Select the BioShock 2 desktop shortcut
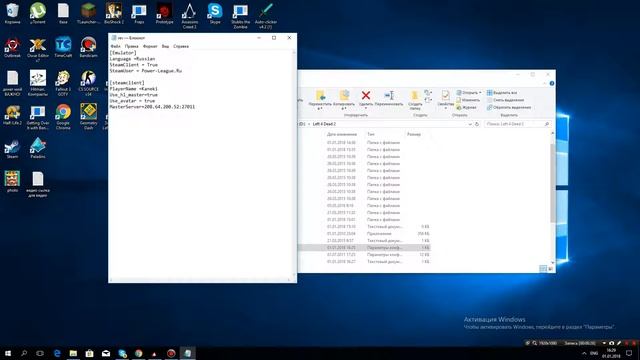 coord(113,13)
